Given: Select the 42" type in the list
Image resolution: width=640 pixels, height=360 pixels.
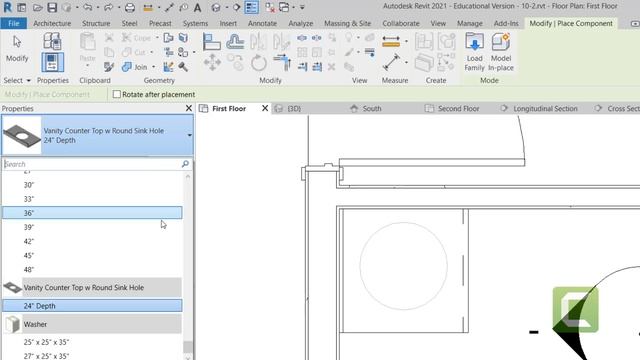Looking at the screenshot, I should [x=92, y=241].
